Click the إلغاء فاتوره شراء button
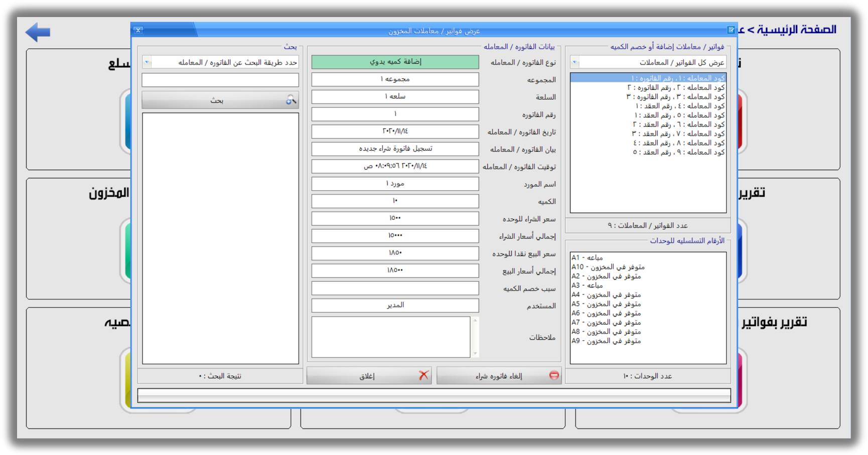The image size is (868, 455). click(499, 376)
